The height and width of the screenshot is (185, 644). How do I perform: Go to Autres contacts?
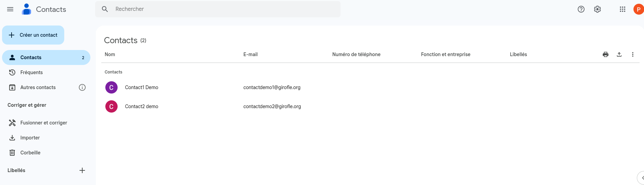tap(38, 87)
